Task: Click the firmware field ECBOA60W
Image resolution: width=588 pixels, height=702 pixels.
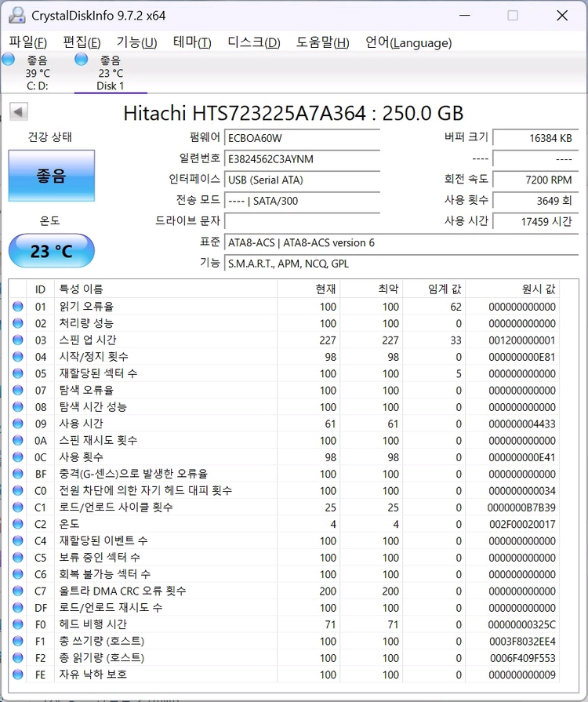Action: pos(302,138)
